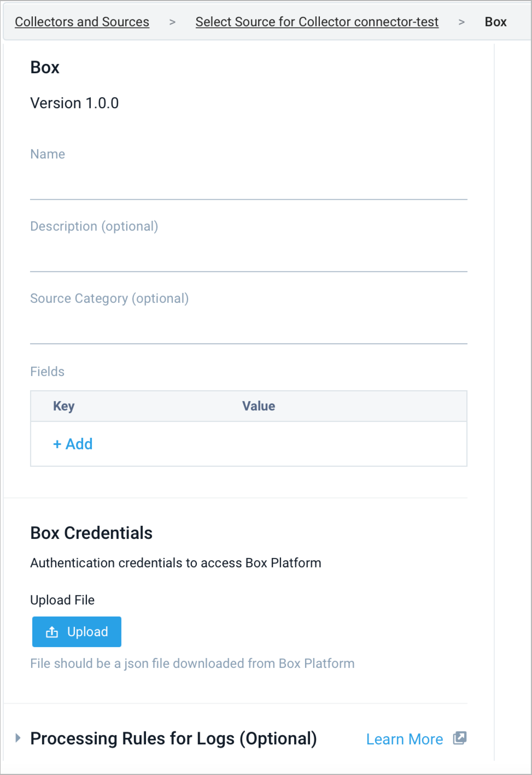
Task: Click the Upload File label
Action: 62,599
